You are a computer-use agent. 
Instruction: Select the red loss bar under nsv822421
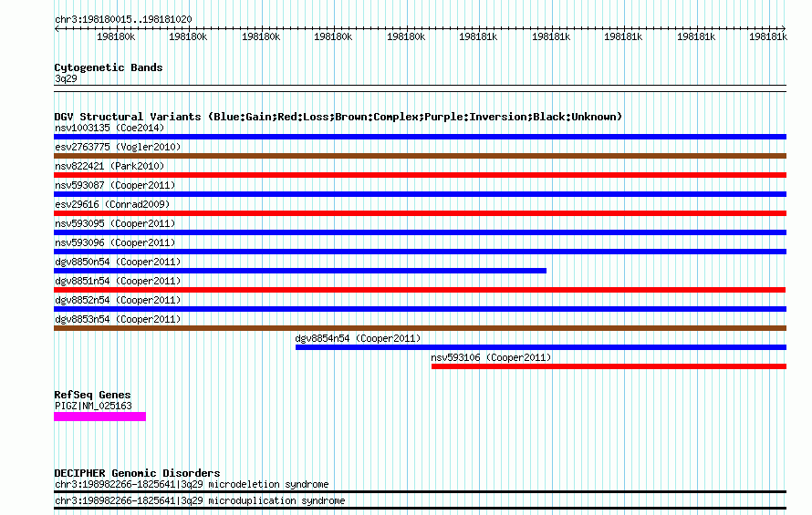click(420, 175)
